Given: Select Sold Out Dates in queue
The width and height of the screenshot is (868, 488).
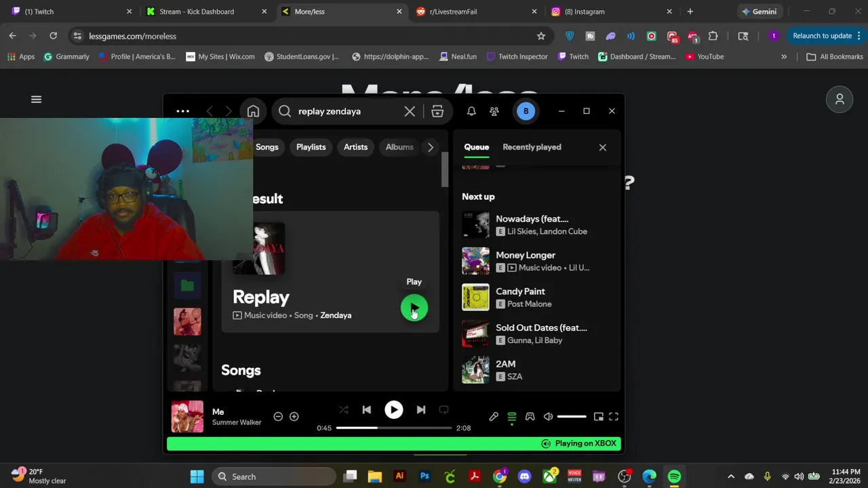Looking at the screenshot, I should coord(536,333).
